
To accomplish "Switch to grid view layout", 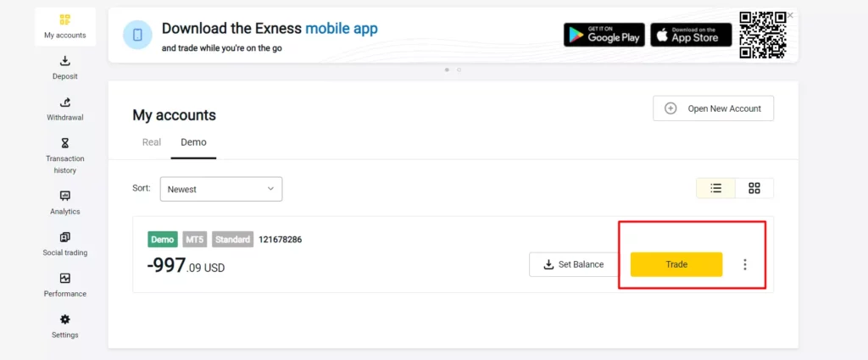I will click(x=754, y=188).
